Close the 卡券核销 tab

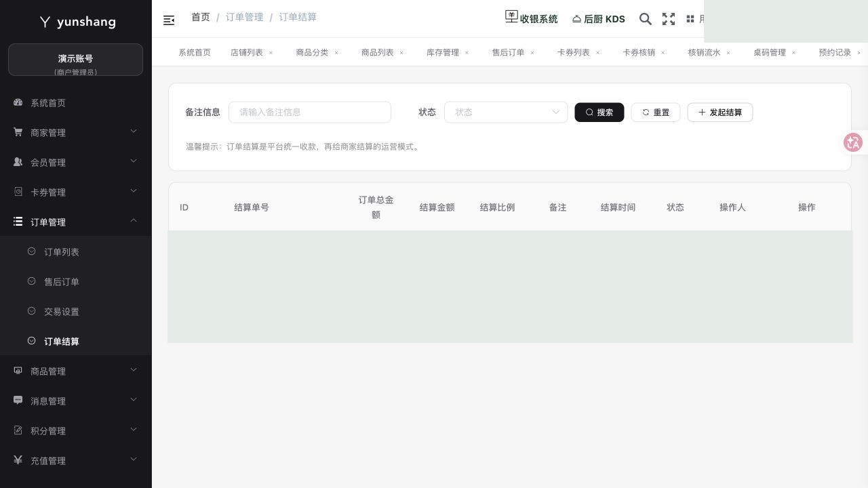(x=663, y=52)
